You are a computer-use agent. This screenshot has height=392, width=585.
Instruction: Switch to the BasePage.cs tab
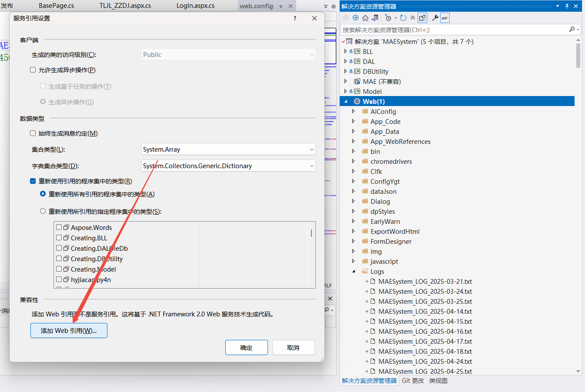click(57, 6)
